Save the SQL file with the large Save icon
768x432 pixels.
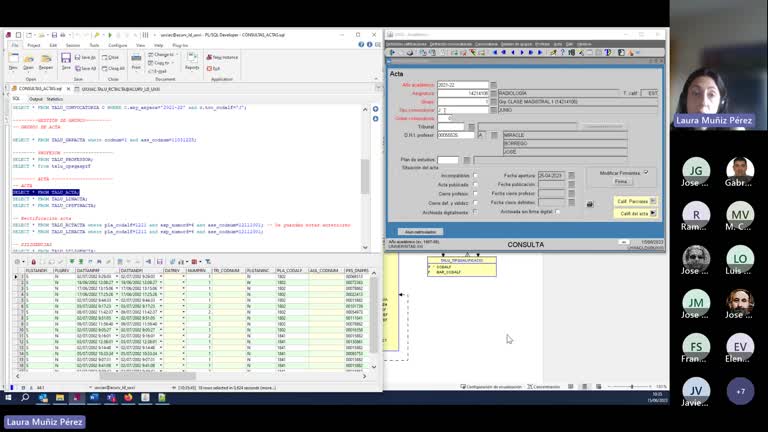(66, 61)
